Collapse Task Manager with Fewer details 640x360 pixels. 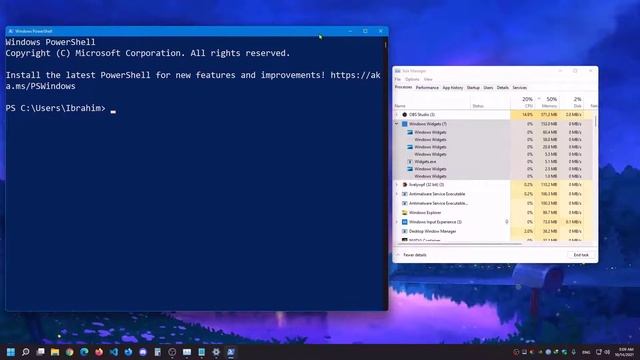pyautogui.click(x=412, y=255)
